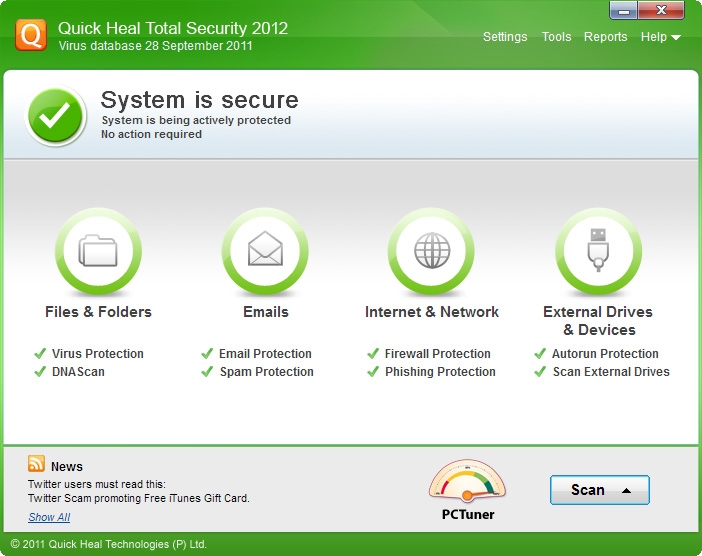This screenshot has width=702, height=556.
Task: Open the Tools menu
Action: pos(556,37)
